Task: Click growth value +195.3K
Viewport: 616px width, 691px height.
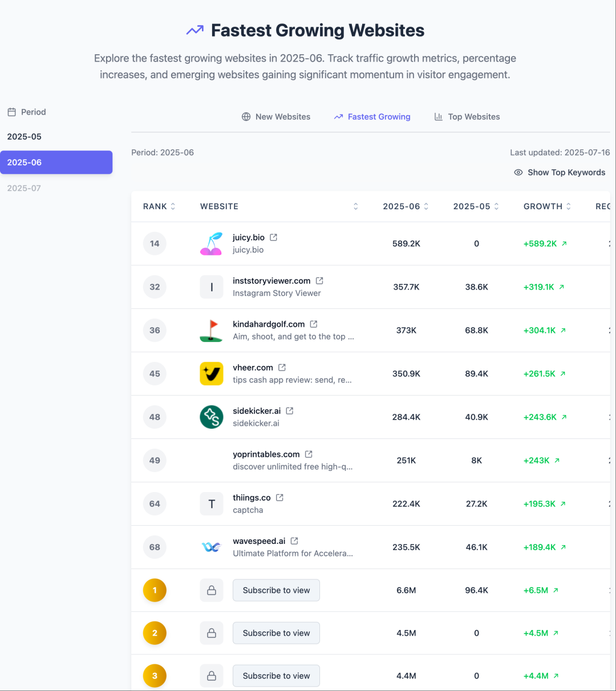Action: [540, 503]
